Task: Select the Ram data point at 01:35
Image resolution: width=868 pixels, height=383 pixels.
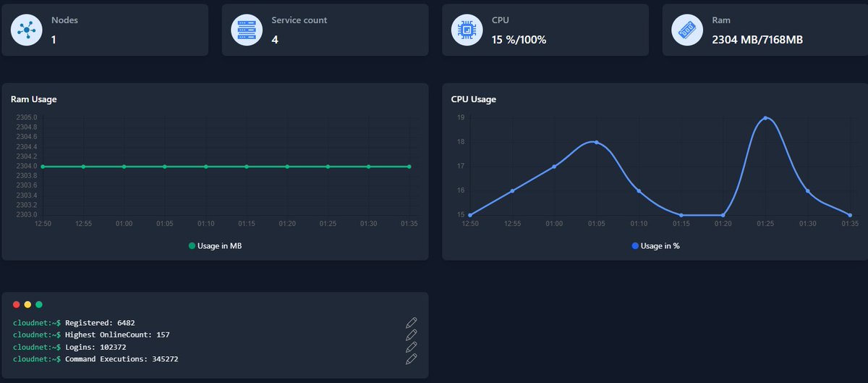Action: click(409, 167)
